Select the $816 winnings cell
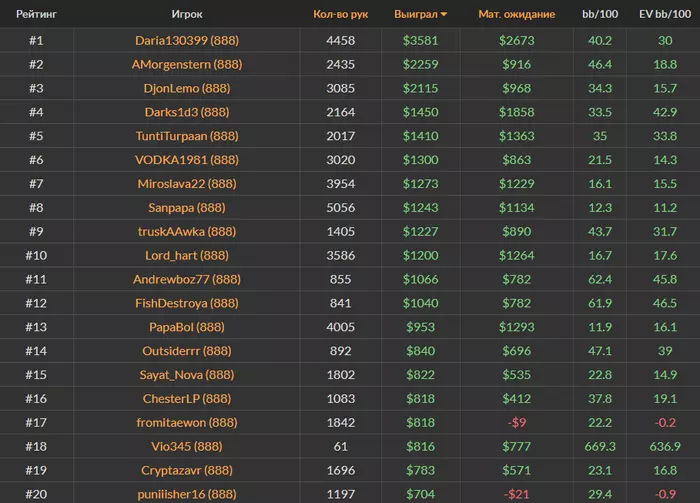700x503 pixels. point(421,447)
